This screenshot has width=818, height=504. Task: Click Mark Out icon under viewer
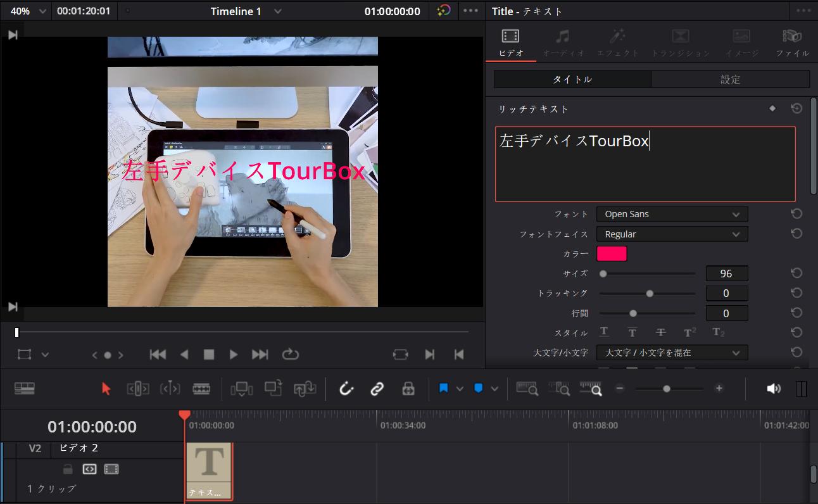coord(459,355)
